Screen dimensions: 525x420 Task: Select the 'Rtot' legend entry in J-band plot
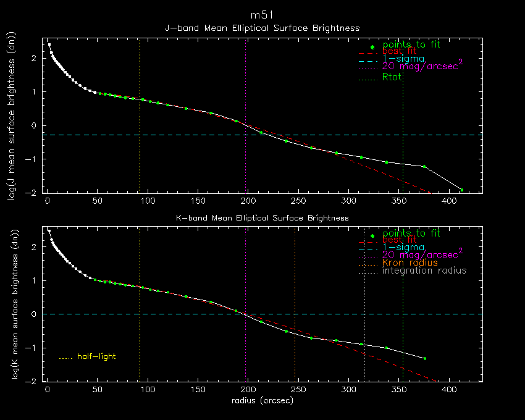point(392,77)
